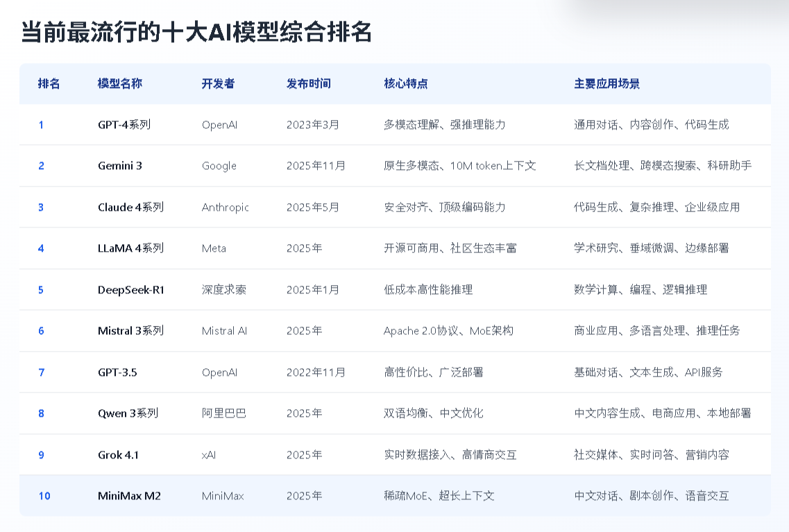Click the 阿里巴巴 developer cell
This screenshot has height=532, width=789.
tap(224, 413)
